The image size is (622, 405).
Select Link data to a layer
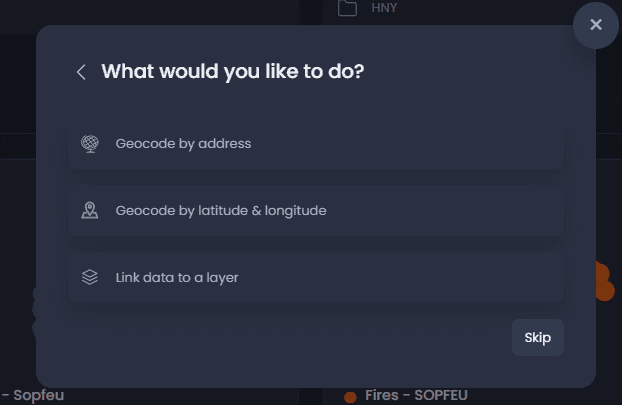tap(316, 277)
